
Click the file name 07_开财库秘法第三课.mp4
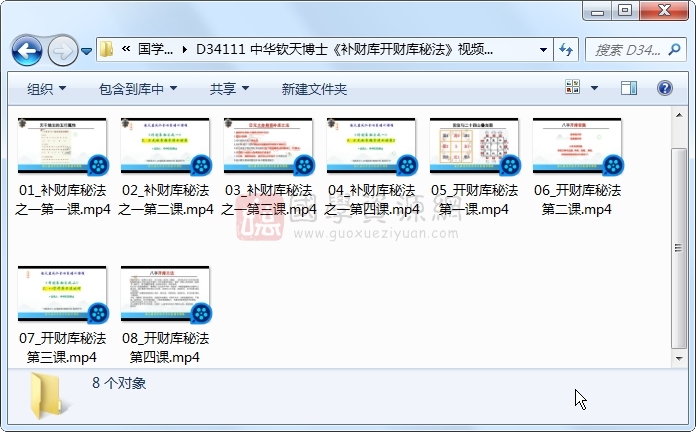pos(62,347)
